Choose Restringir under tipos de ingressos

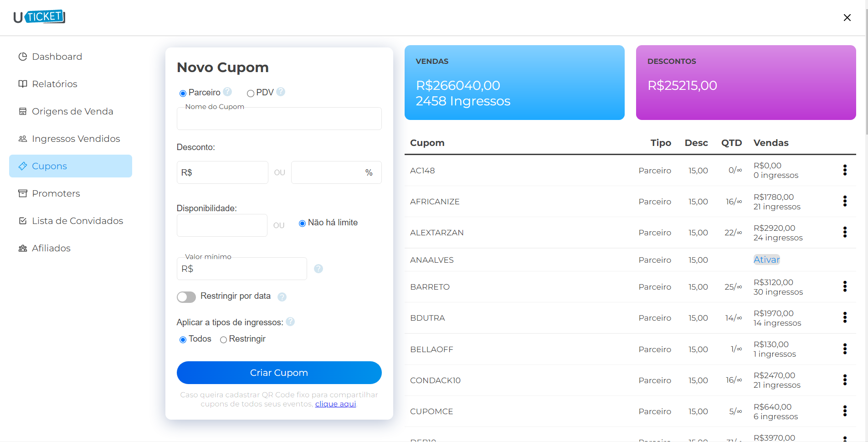223,339
